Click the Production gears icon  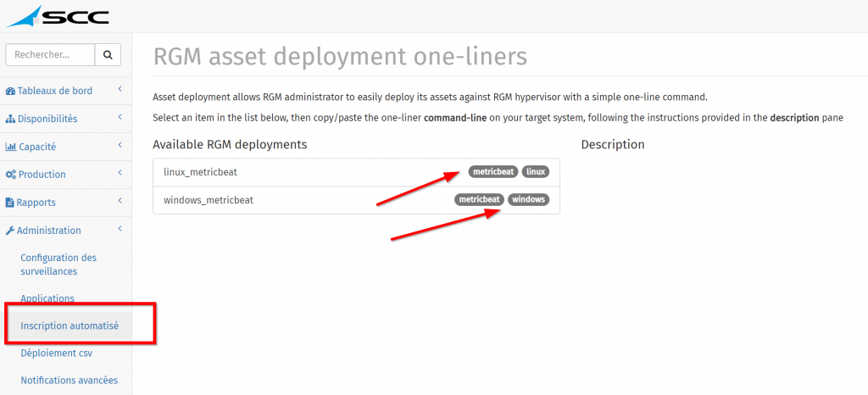click(11, 175)
